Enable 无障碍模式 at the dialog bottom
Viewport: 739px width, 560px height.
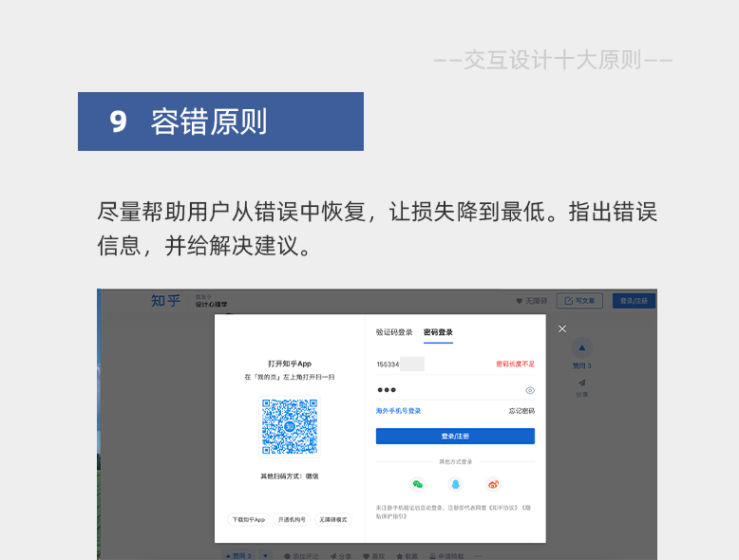333,519
